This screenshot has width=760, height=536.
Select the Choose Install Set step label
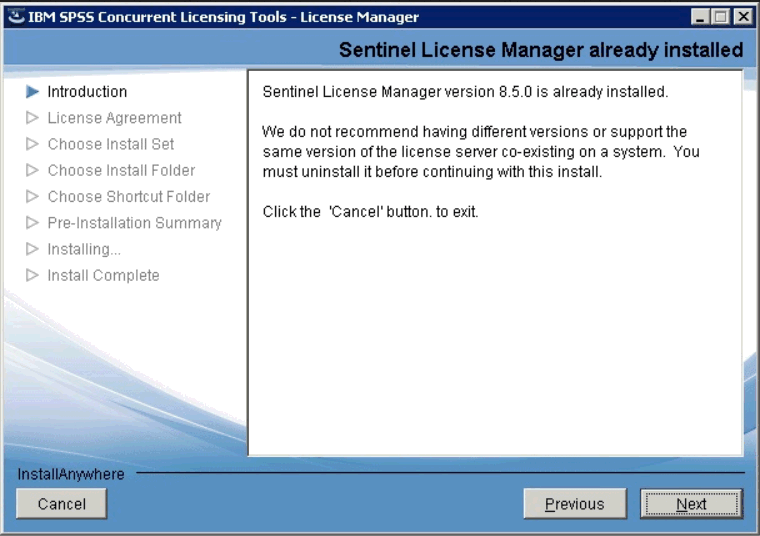pyautogui.click(x=111, y=144)
